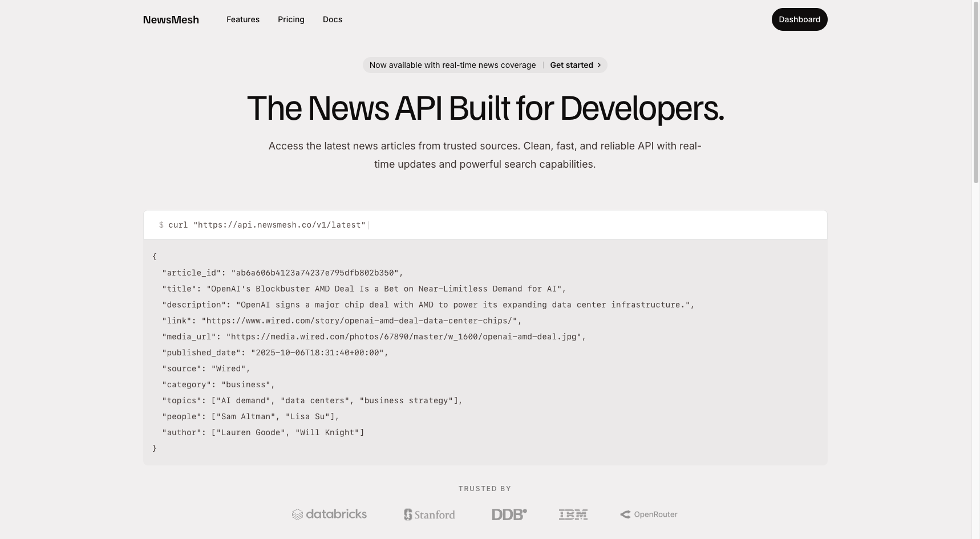Click the "The News API Built for Developers" headline
The height and width of the screenshot is (539, 980).
485,108
